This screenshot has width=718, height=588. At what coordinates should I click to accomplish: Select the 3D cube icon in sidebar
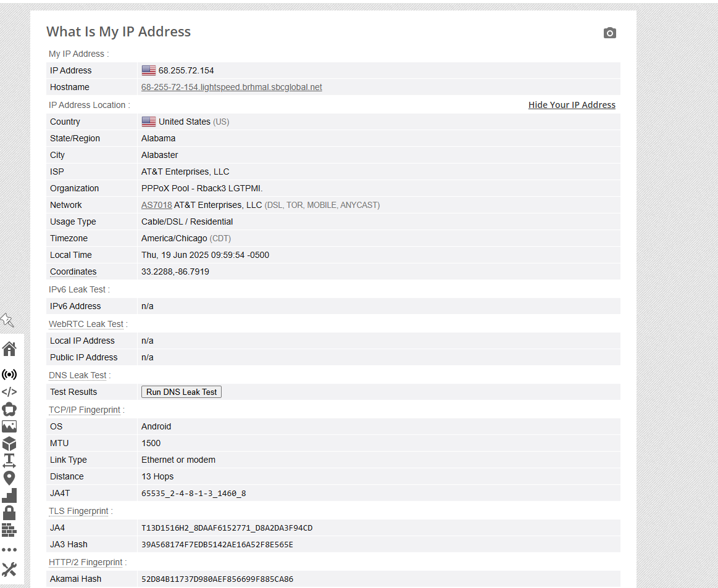point(9,444)
